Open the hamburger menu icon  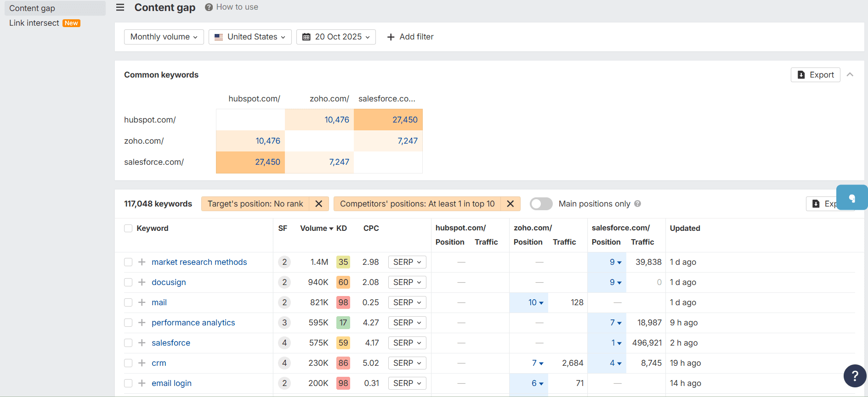120,7
